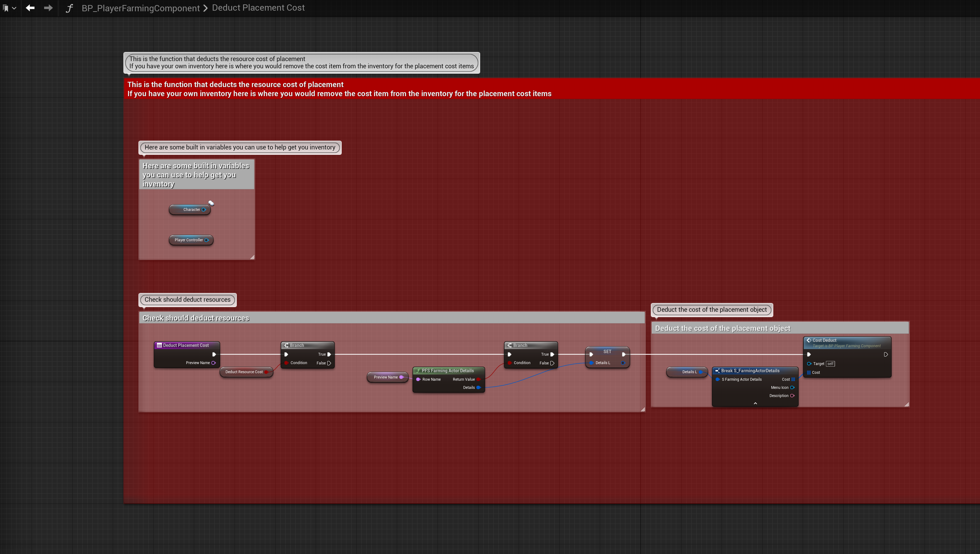
Task: Navigate back with the left arrow
Action: pyautogui.click(x=30, y=8)
